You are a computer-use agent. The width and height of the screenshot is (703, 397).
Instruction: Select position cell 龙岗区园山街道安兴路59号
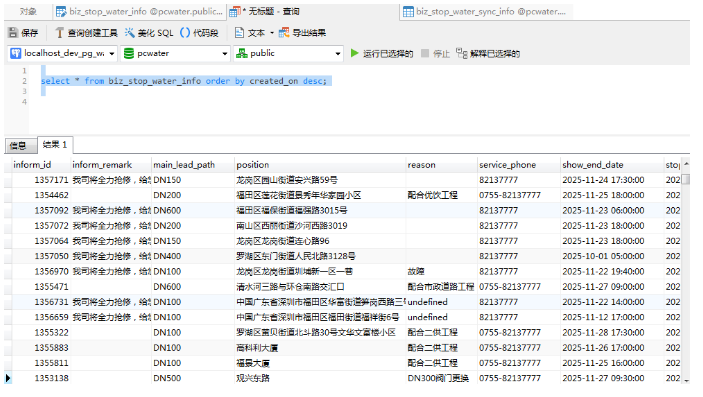320,180
